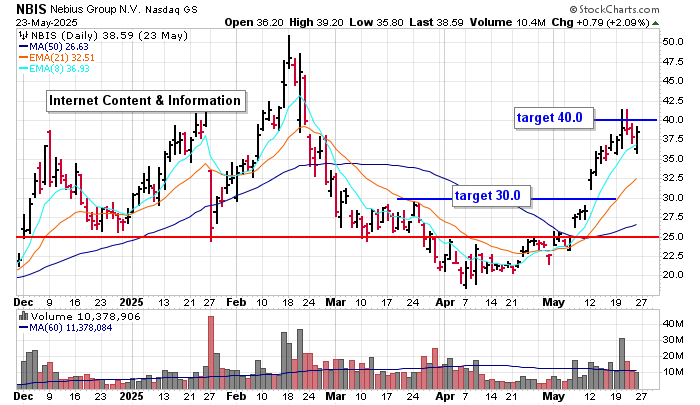This screenshot has height=405, width=700.
Task: Click the target 30.0 annotation label
Action: point(492,196)
